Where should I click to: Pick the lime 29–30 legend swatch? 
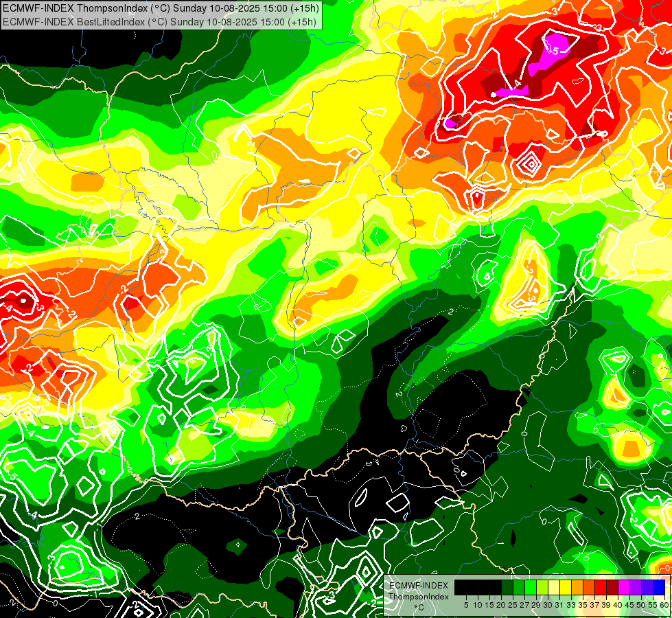pos(542,587)
